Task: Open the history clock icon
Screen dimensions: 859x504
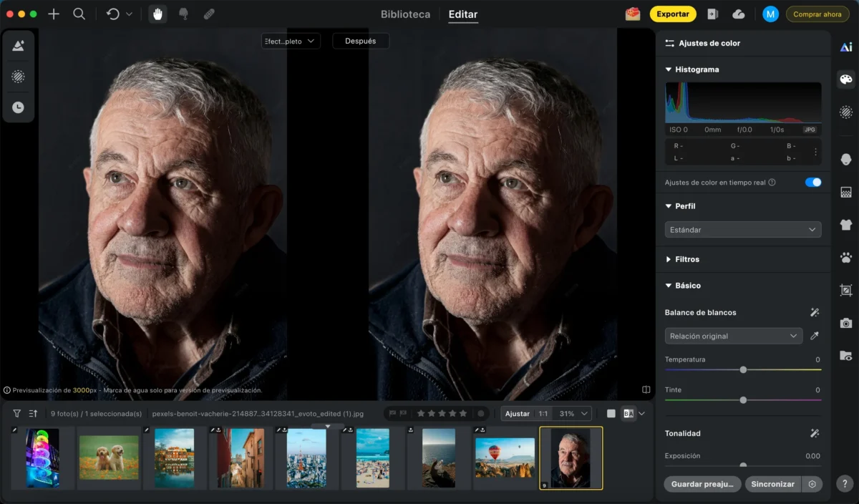Action: (18, 107)
